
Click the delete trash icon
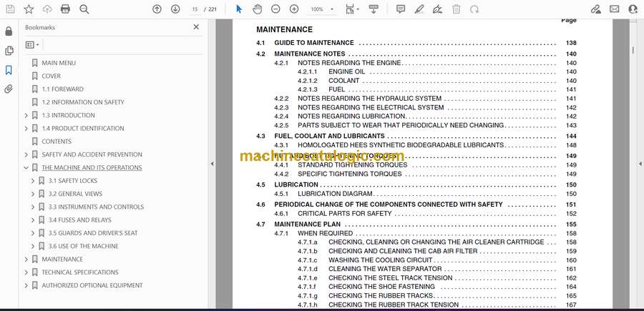tap(457, 9)
